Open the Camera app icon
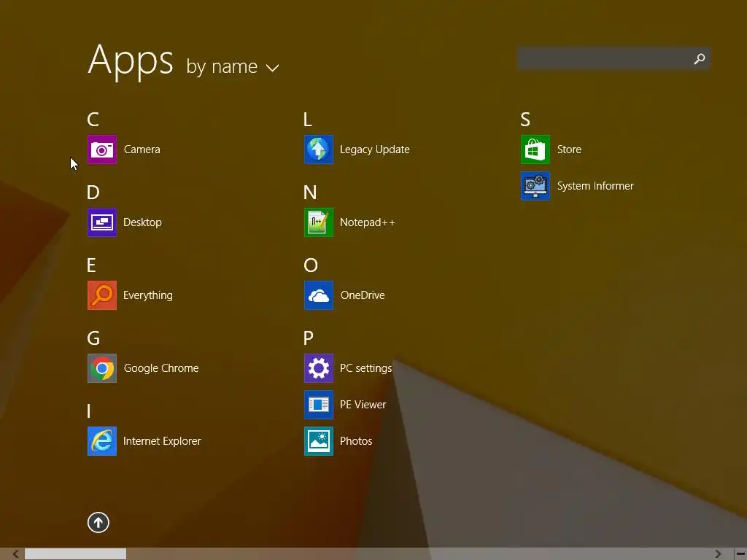 (x=102, y=149)
